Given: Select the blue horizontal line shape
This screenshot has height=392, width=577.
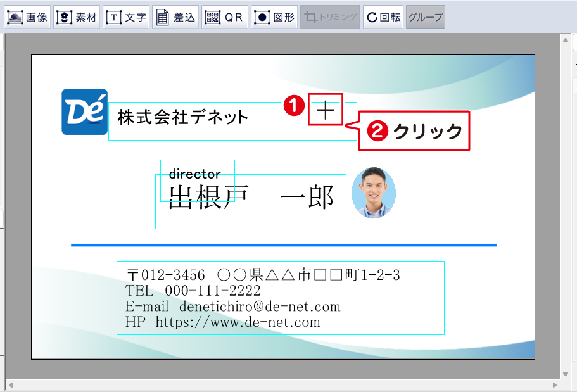Looking at the screenshot, I should point(284,245).
